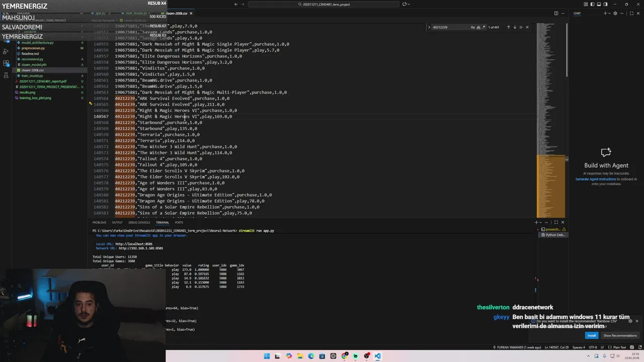Screen dimensions: 644x362
Task: Open Generate Agent Instructions link
Action: click(596, 179)
